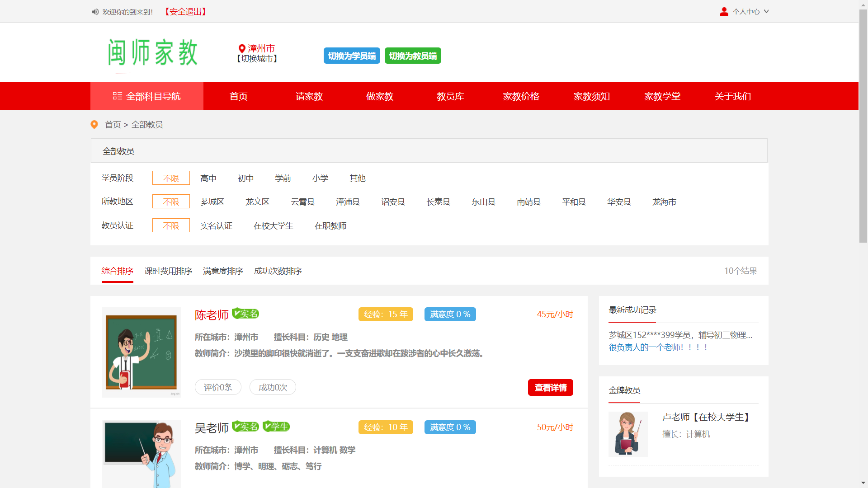Click 卢老师's avatar thumbnail

628,434
